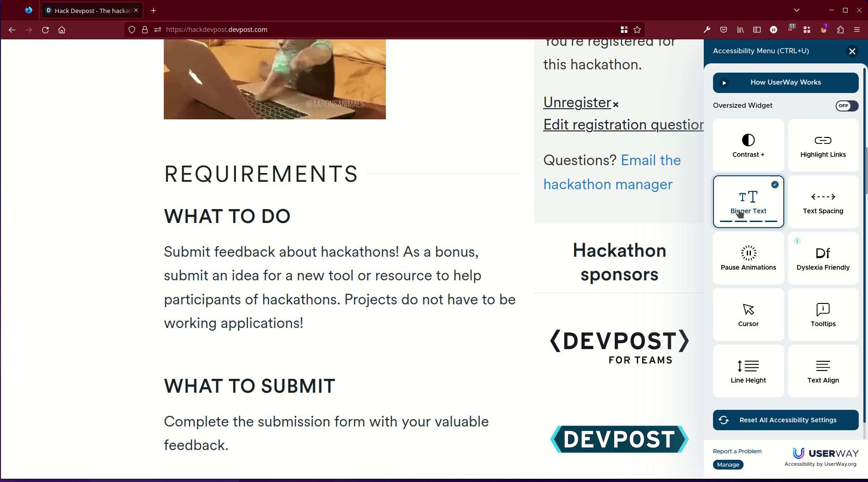Activate the Text Spacing option
The image size is (868, 482).
823,201
